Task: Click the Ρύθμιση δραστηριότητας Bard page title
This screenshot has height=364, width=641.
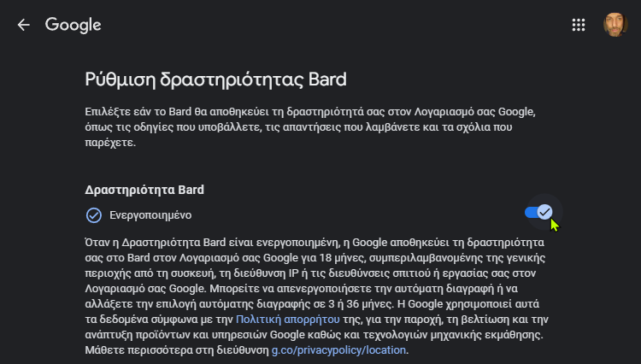Action: (x=216, y=79)
